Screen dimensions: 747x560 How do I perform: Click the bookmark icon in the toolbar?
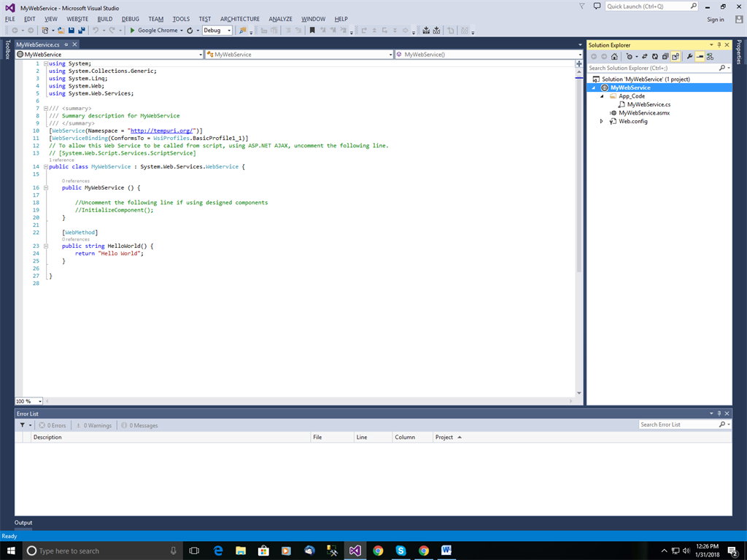pos(312,31)
